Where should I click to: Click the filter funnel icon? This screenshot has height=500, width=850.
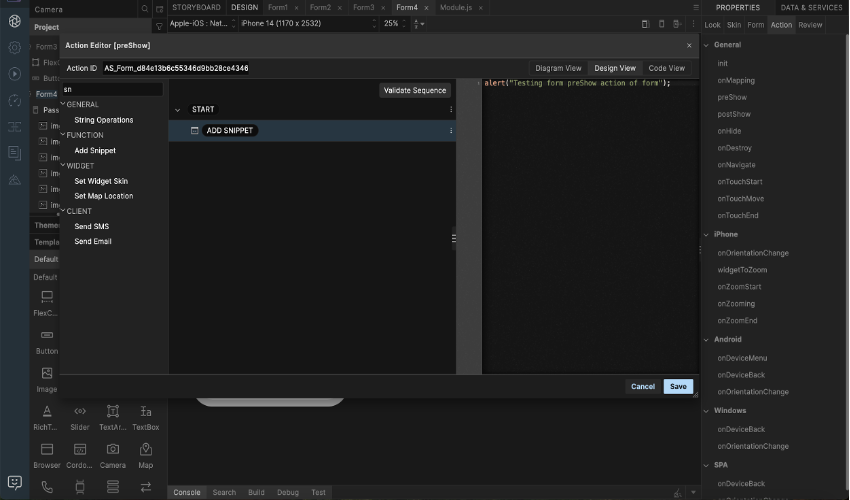(x=159, y=26)
